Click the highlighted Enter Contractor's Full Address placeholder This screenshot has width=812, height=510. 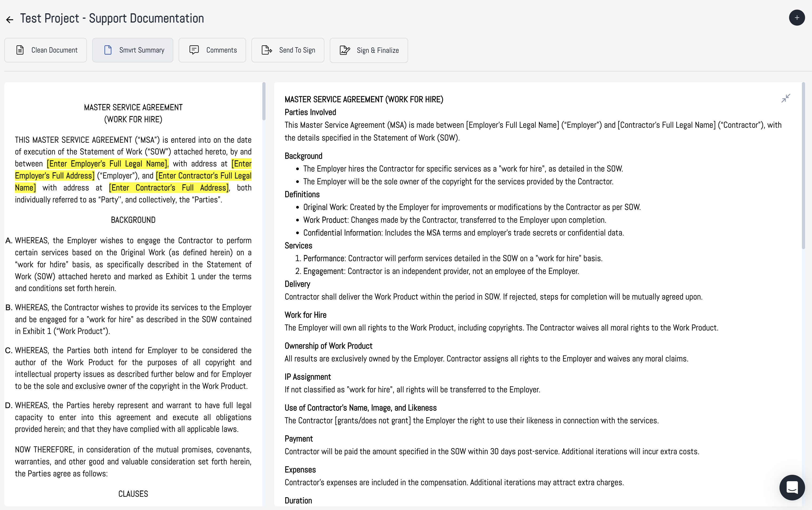click(168, 188)
